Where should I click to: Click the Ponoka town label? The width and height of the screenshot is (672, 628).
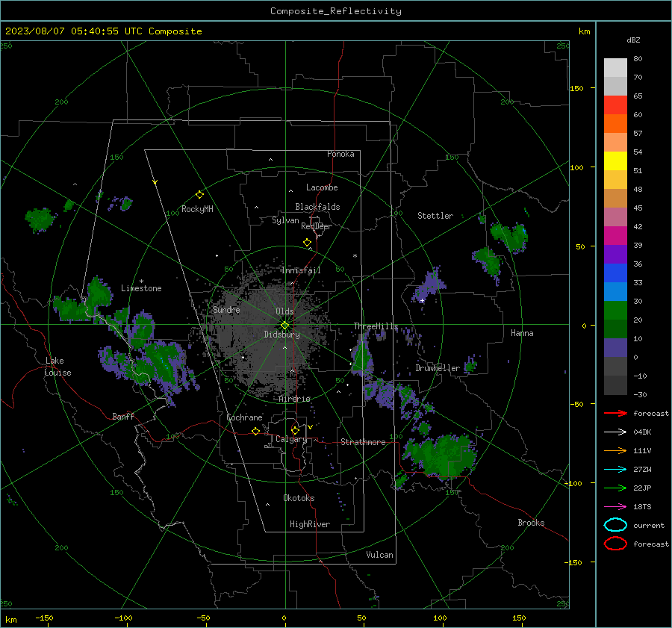click(340, 154)
